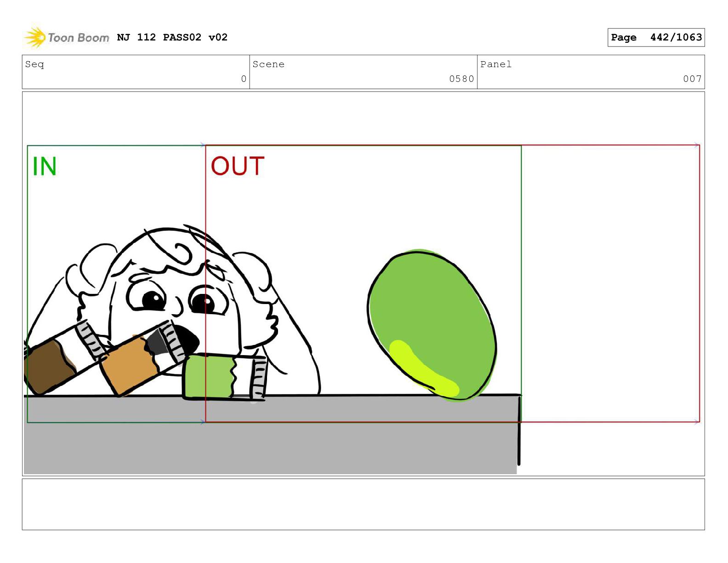Click the Toon Boom logo
The height and width of the screenshot is (563, 728).
pyautogui.click(x=67, y=37)
